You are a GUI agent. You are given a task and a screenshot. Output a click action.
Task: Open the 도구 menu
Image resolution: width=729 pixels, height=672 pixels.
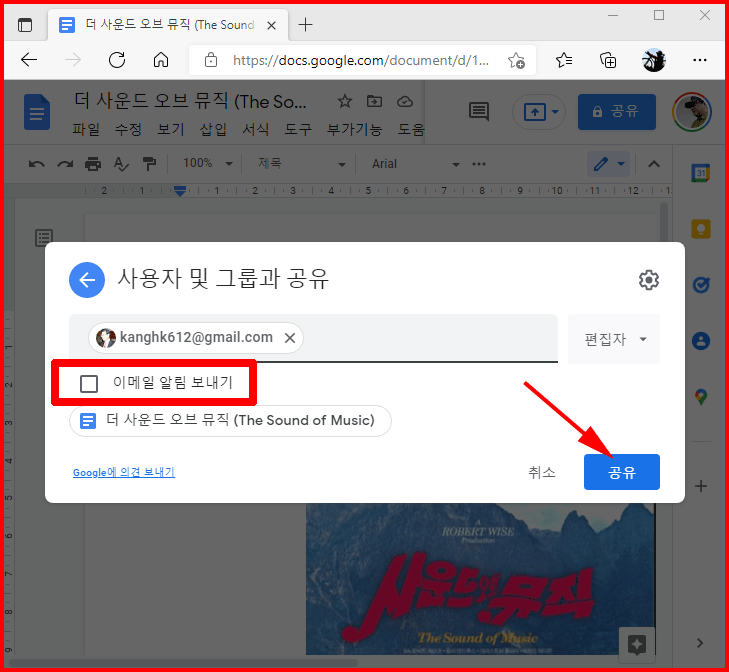click(298, 129)
